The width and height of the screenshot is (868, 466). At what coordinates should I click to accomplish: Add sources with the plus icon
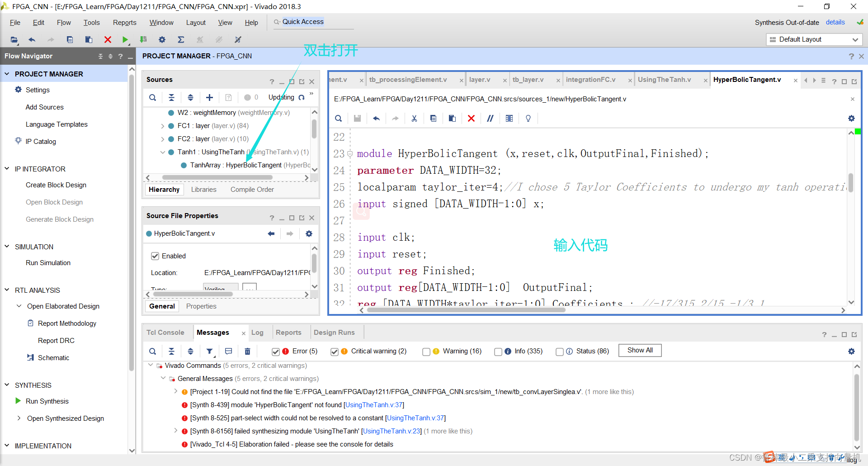click(209, 97)
